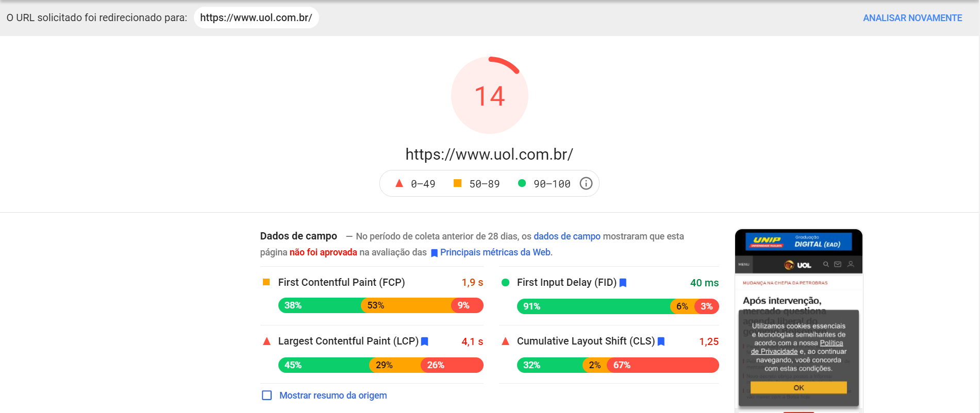The image size is (980, 413).
Task: Click 'Largest Contentful Paint (LCP)' label
Action: coord(348,341)
